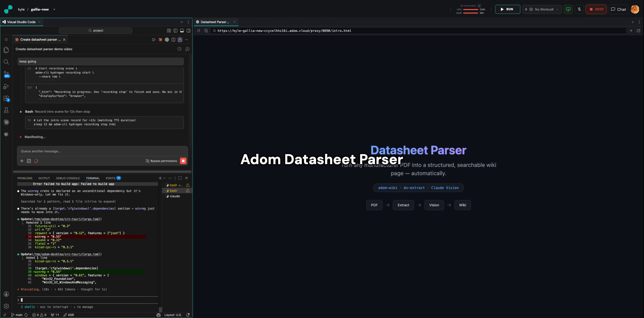Click the RUN button
Image resolution: width=644 pixels, height=318 pixels.
[x=507, y=9]
